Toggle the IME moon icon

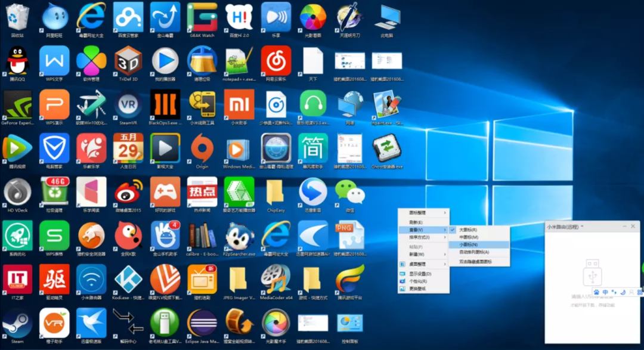[x=623, y=292]
